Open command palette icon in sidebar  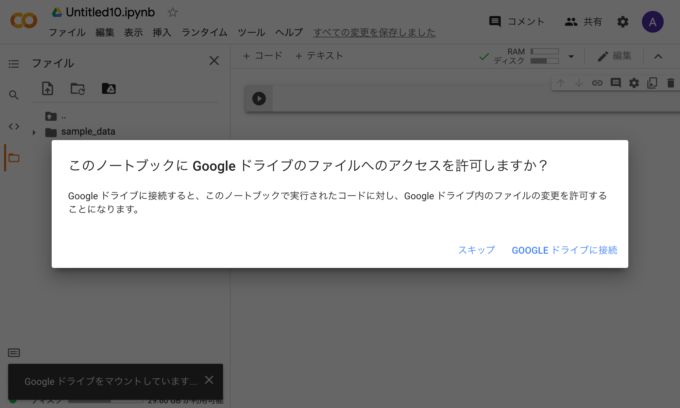click(14, 353)
